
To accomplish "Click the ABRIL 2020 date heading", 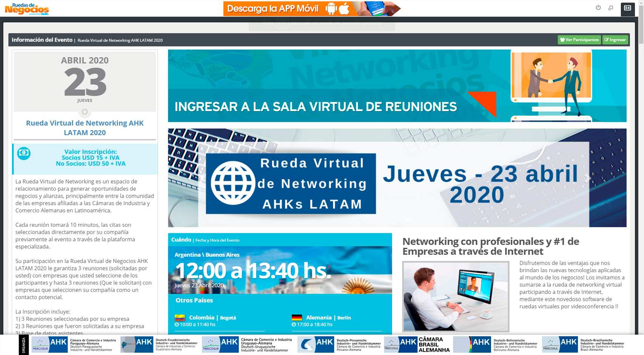I will pyautogui.click(x=85, y=60).
